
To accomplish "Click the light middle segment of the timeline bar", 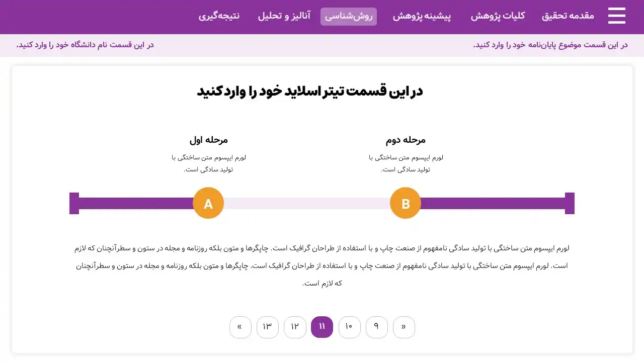I will click(x=307, y=203).
